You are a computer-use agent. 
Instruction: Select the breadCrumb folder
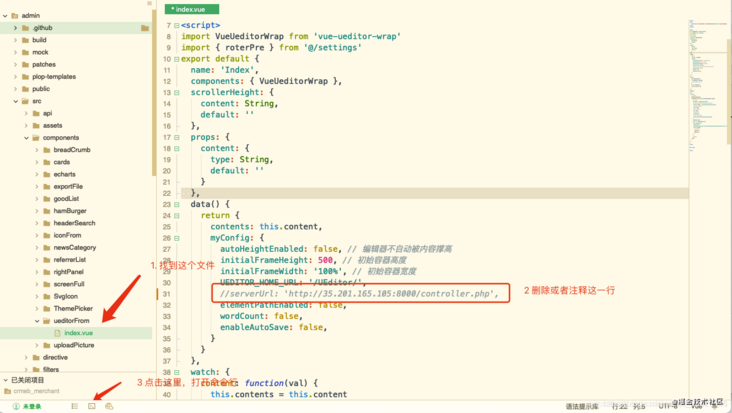tap(72, 150)
